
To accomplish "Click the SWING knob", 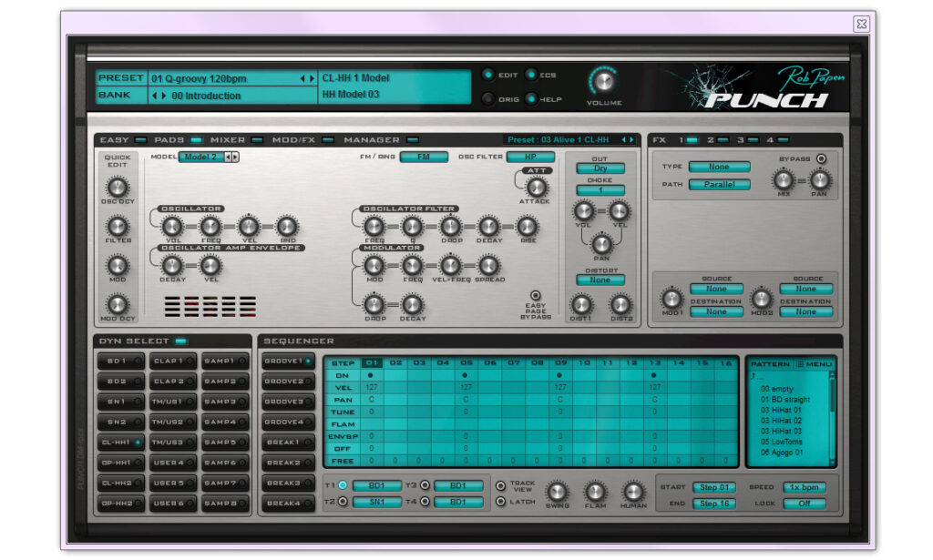I will 557,492.
